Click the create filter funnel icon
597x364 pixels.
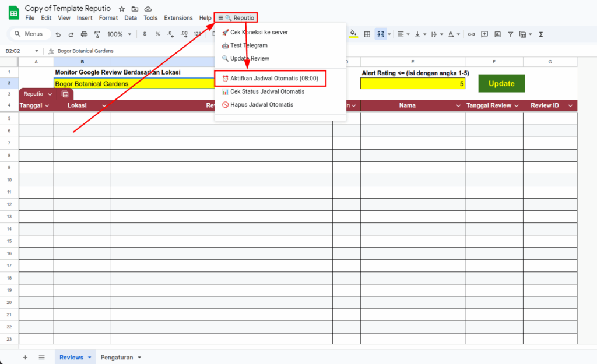point(511,34)
